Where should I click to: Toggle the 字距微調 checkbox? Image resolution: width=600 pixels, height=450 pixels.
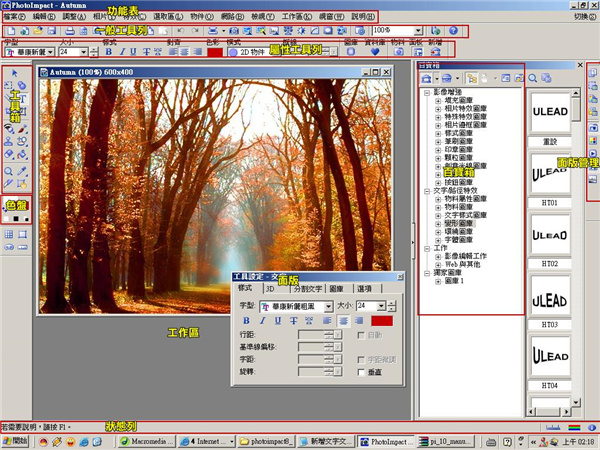(x=360, y=359)
